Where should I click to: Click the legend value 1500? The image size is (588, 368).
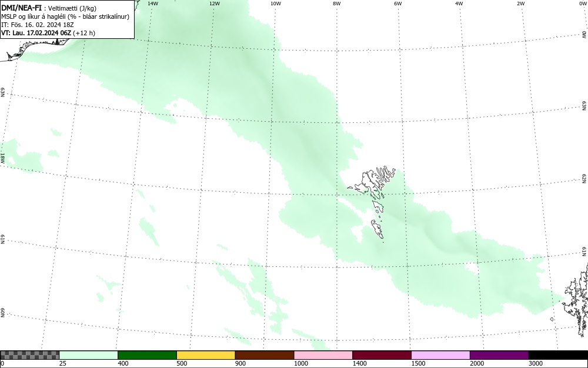[x=418, y=363]
